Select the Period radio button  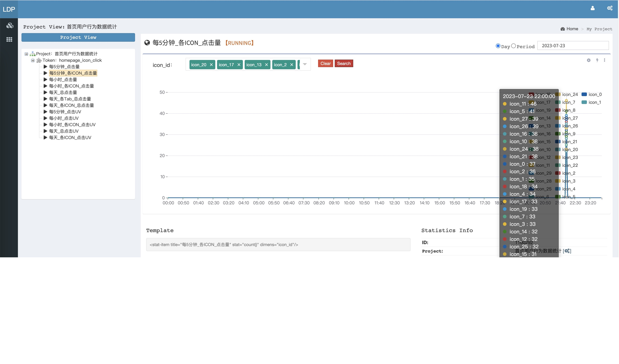[513, 46]
